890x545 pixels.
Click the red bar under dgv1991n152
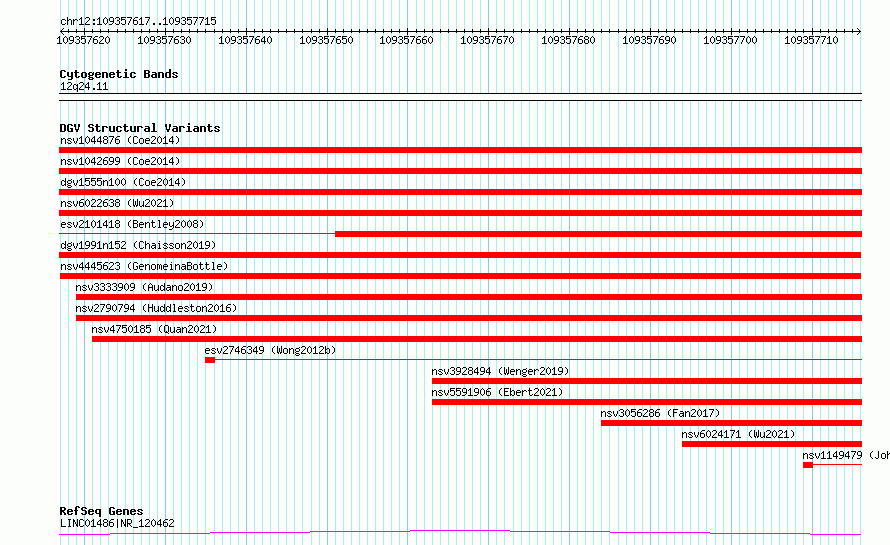point(460,255)
